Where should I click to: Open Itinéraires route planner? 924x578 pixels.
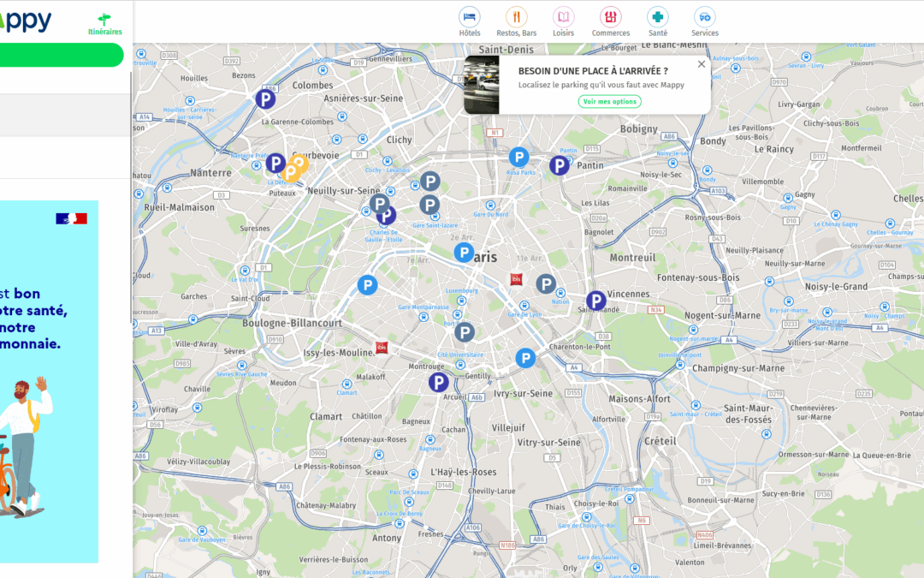(x=105, y=24)
